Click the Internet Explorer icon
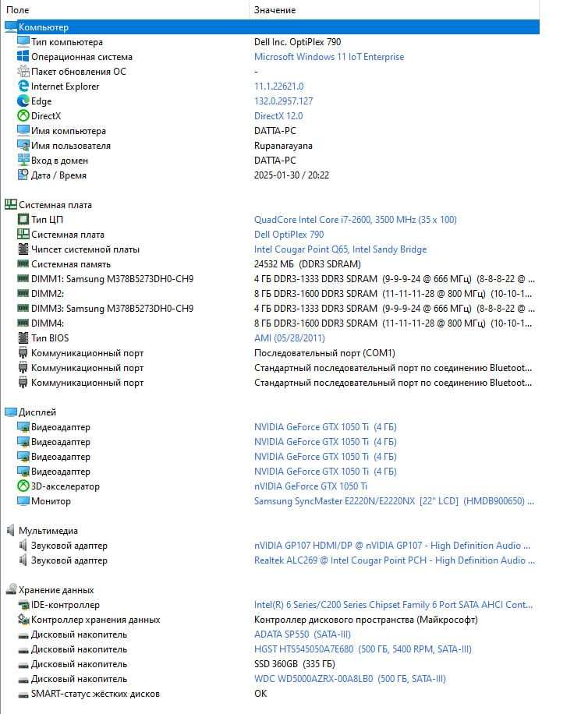 click(23, 86)
